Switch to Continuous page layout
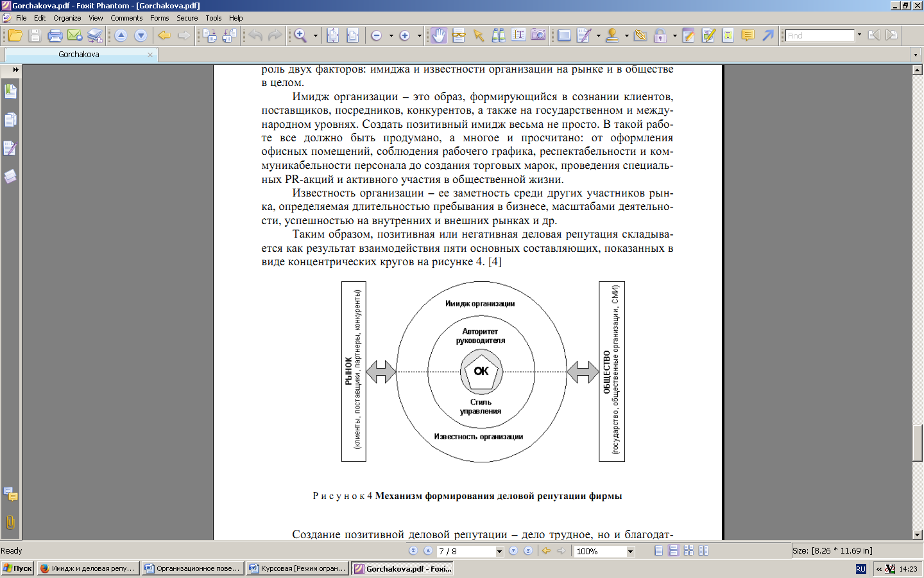Screen dimensions: 924x578 (674, 551)
